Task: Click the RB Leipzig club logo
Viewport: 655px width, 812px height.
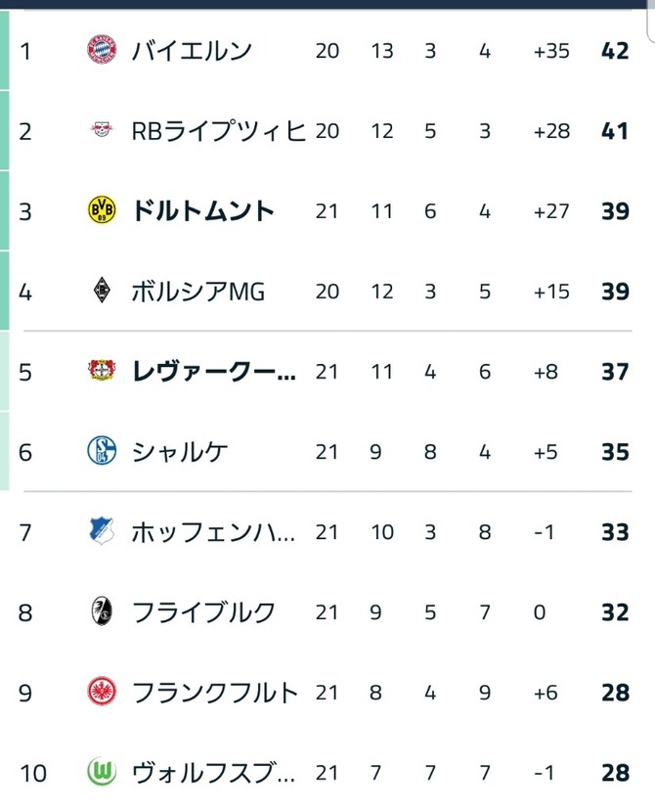Action: click(102, 129)
